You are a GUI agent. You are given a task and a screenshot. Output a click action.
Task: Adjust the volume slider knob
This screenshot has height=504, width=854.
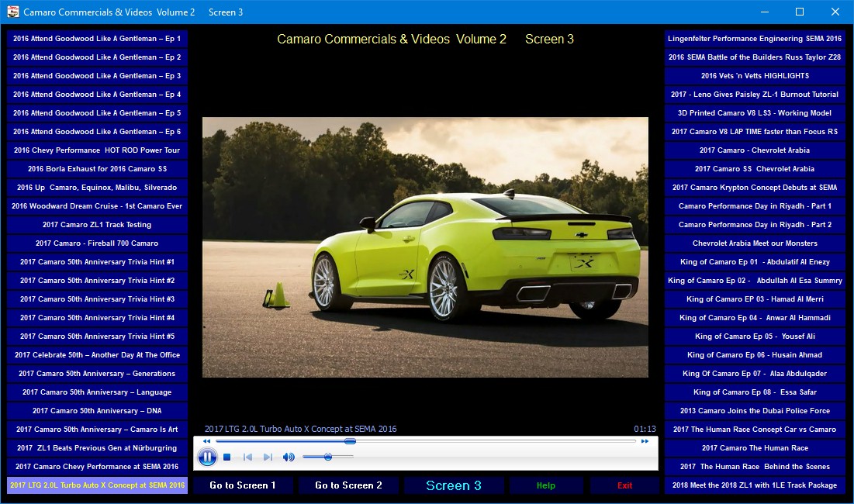[x=328, y=457]
